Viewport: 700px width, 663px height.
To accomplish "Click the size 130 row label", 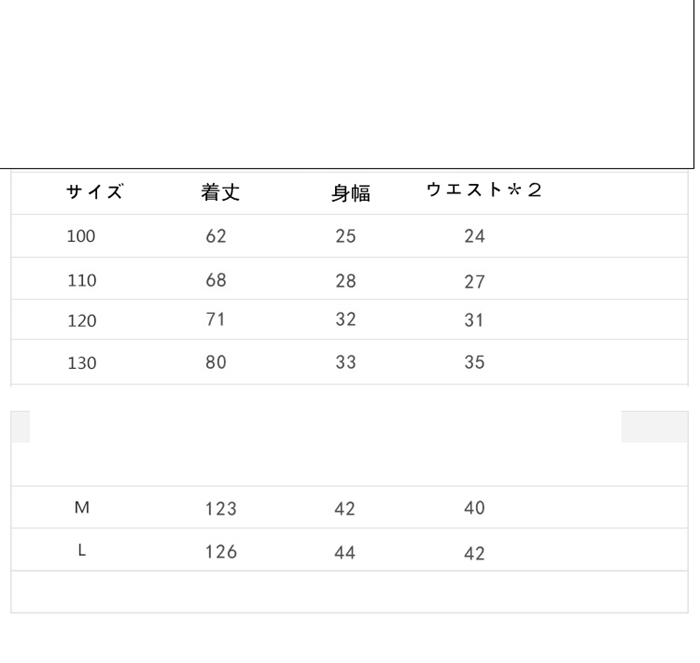I will click(81, 363).
